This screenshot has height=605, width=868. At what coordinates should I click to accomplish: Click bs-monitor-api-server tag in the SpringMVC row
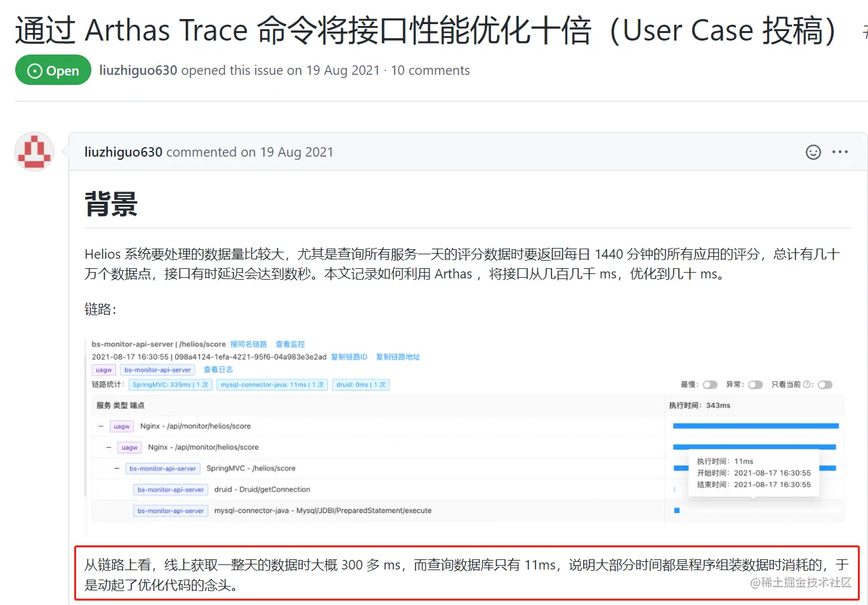point(163,469)
